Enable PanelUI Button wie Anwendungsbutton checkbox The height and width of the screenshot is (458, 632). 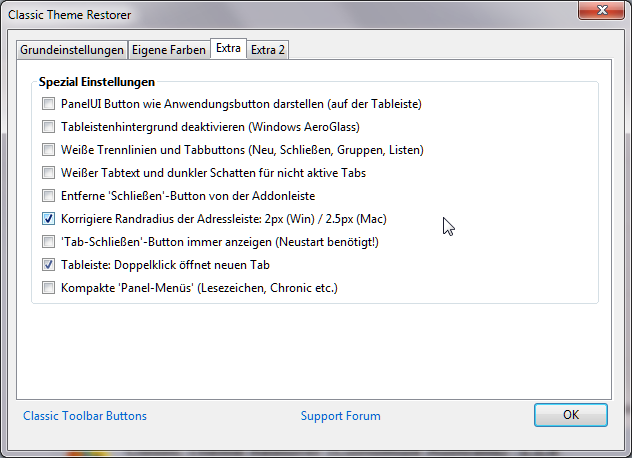tap(49, 104)
